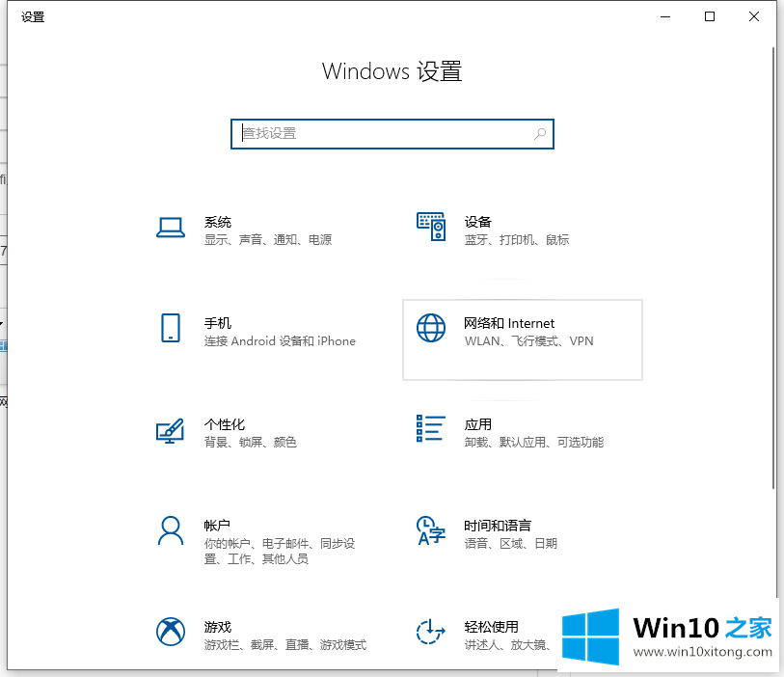Viewport: 784px width, 677px height.
Task: Maximize the 设置 window
Action: click(710, 17)
